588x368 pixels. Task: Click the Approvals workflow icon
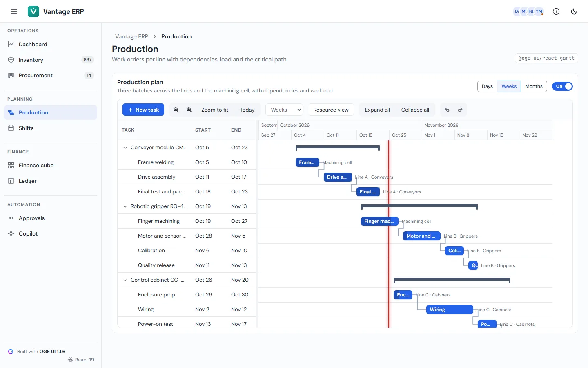(11, 218)
